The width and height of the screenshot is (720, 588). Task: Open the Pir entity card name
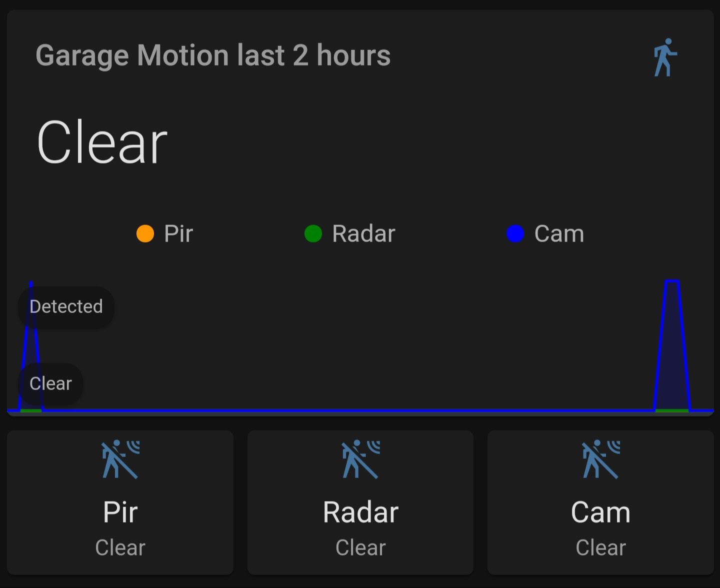point(120,512)
